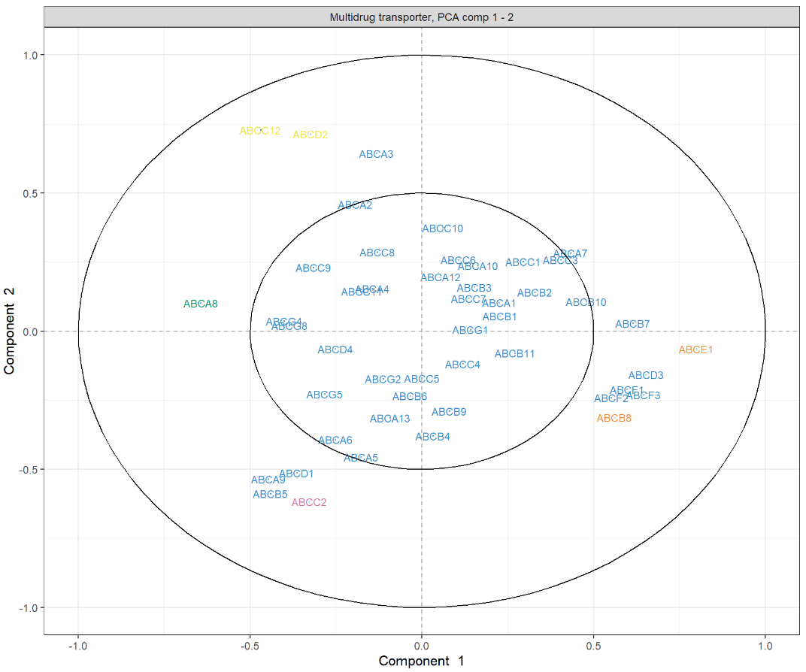Select the ABCB4 label
This screenshot has height=672, width=806.
pos(432,437)
